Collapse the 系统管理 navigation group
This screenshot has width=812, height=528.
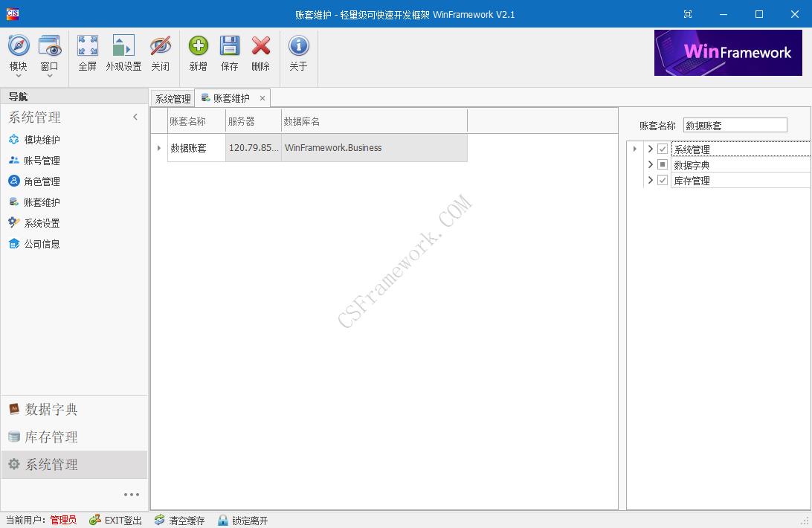[x=135, y=117]
